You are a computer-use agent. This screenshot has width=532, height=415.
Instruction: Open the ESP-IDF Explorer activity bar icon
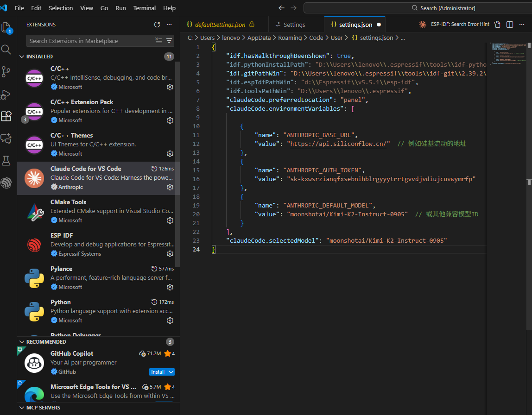[x=6, y=183]
